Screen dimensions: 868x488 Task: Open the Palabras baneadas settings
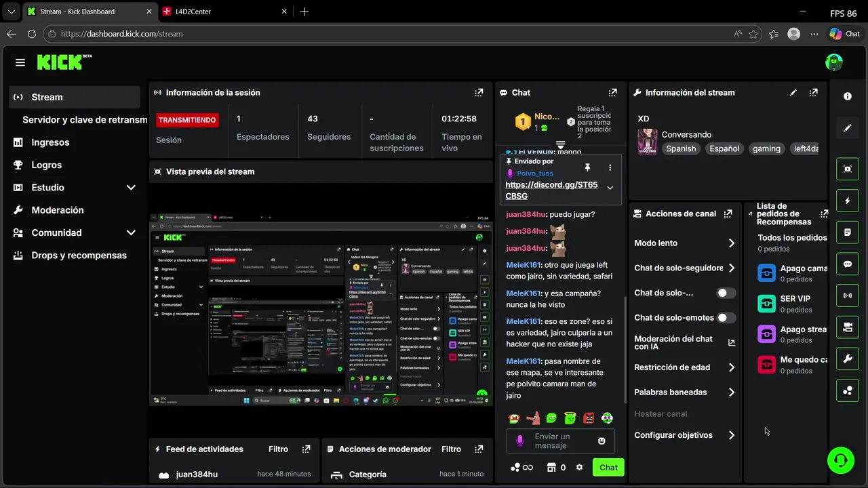[x=685, y=392]
